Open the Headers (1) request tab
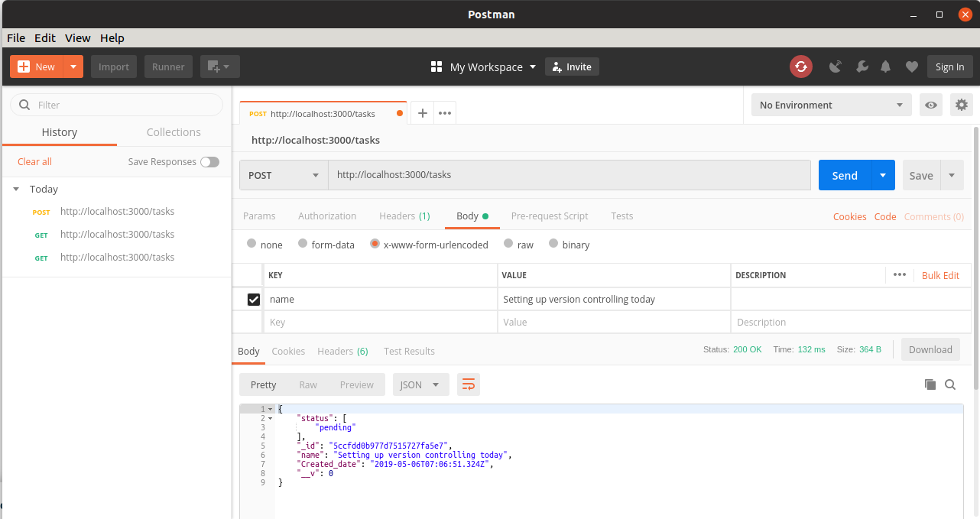Viewport: 980px width, 519px height. (404, 216)
